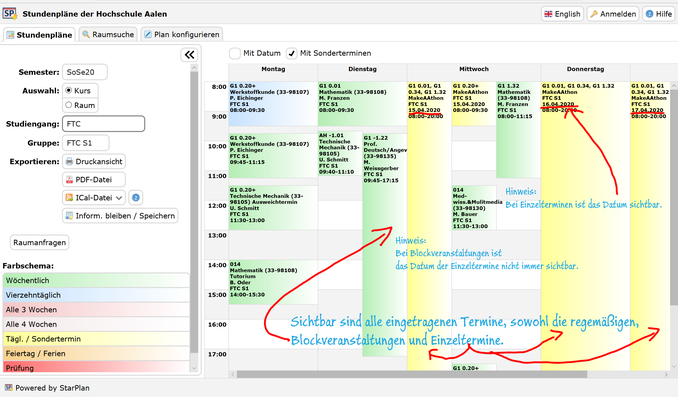Uncheck the Mit Sonderterminen checkbox
678x397 pixels.
point(292,53)
